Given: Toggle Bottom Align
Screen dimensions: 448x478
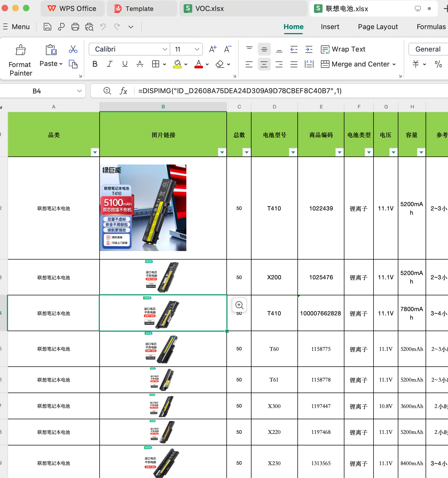Looking at the screenshot, I should [279, 49].
